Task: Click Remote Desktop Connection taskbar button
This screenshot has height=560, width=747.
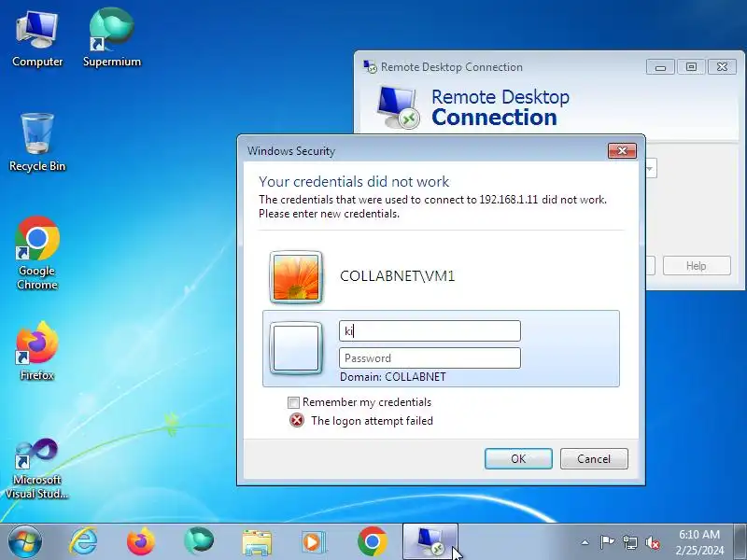Action: (x=430, y=542)
